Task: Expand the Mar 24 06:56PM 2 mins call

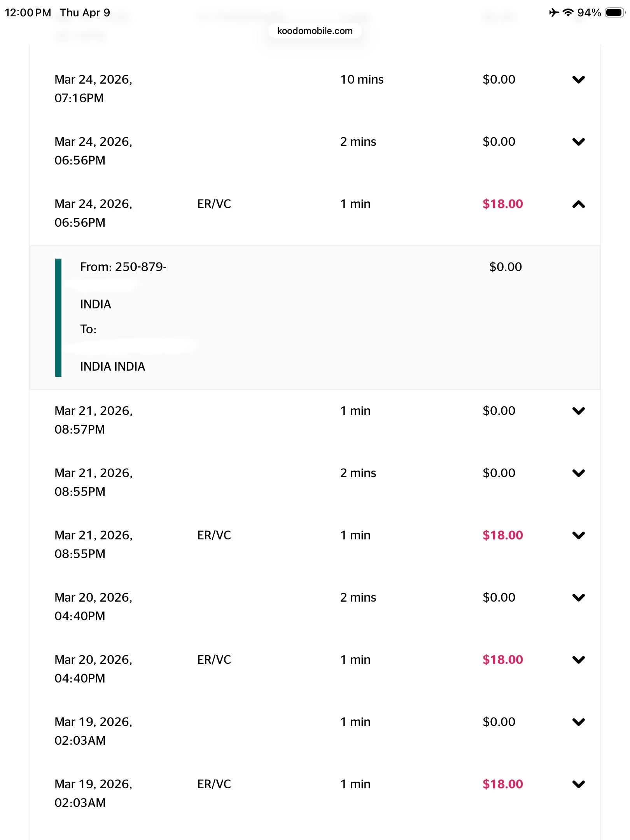Action: click(x=578, y=142)
